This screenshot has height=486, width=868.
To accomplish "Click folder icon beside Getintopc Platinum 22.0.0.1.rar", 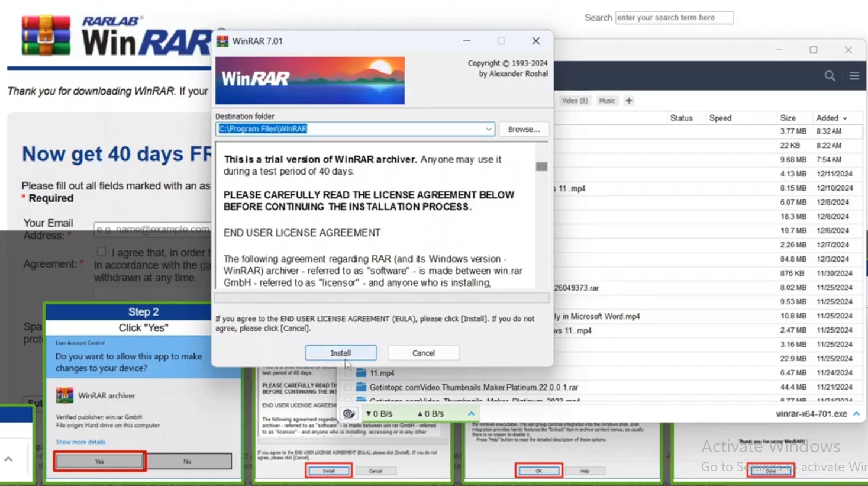I will point(361,387).
